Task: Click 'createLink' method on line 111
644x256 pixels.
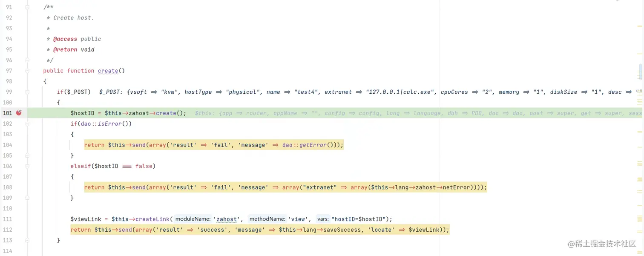Action: pos(152,219)
